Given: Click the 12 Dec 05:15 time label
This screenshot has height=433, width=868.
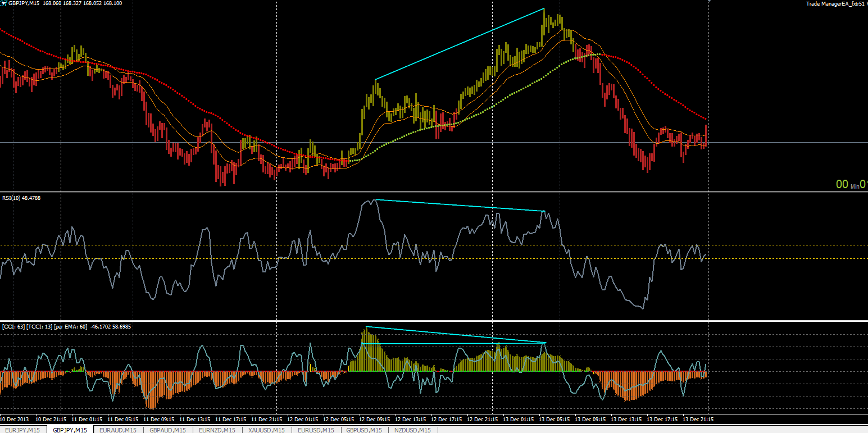Looking at the screenshot, I should (339, 419).
